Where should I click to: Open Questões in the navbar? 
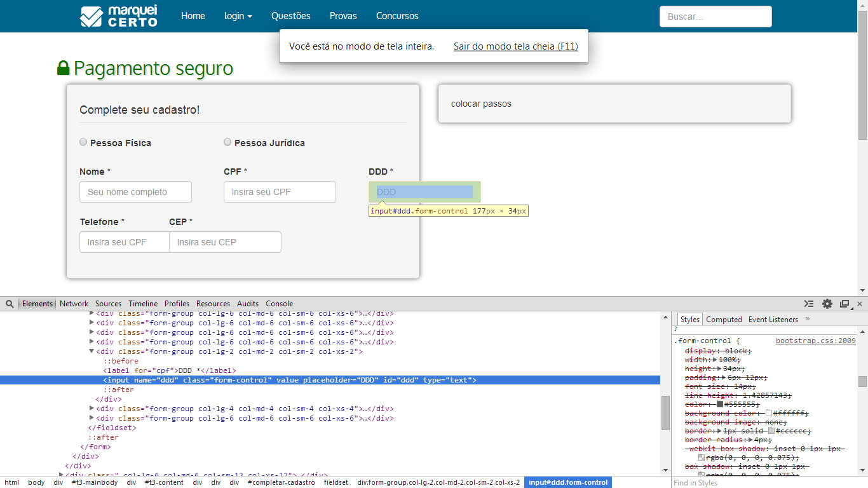(x=291, y=16)
